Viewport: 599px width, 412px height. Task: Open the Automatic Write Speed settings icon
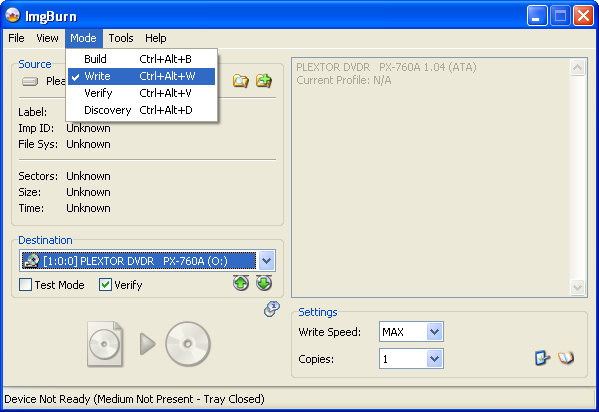[542, 358]
